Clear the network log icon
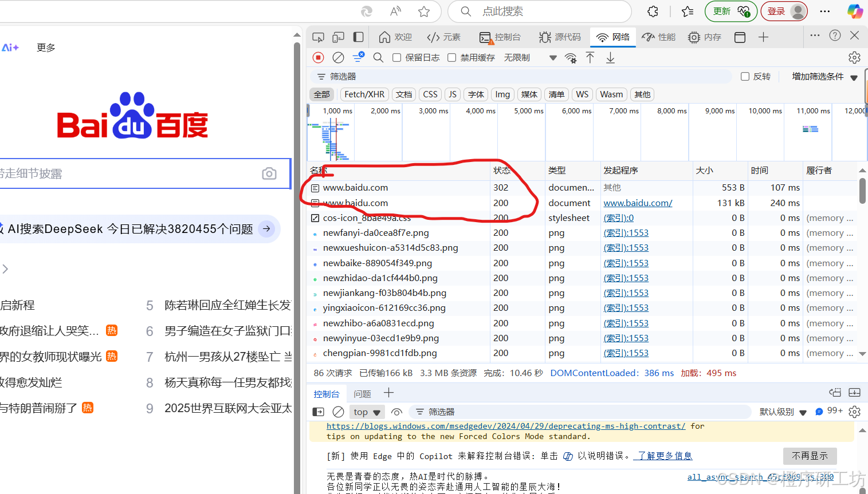The height and width of the screenshot is (494, 868). click(x=339, y=57)
